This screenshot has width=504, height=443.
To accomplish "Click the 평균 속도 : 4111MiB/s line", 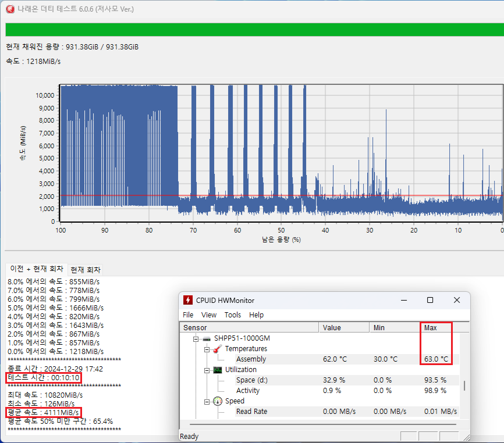I will pyautogui.click(x=44, y=412).
